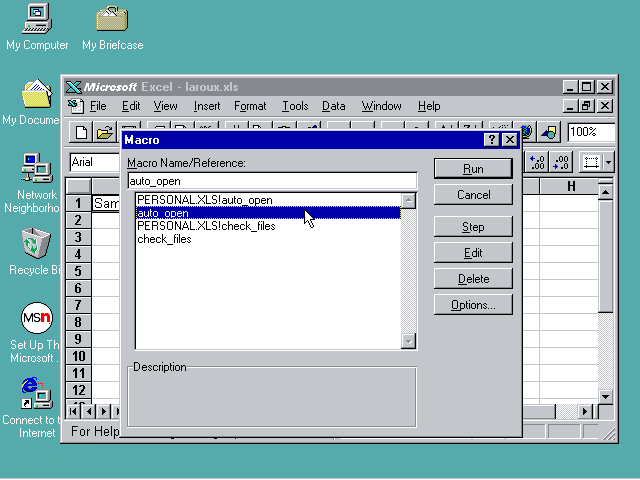Click the first sheet tab navigation arrow
The height and width of the screenshot is (480, 640).
click(73, 411)
